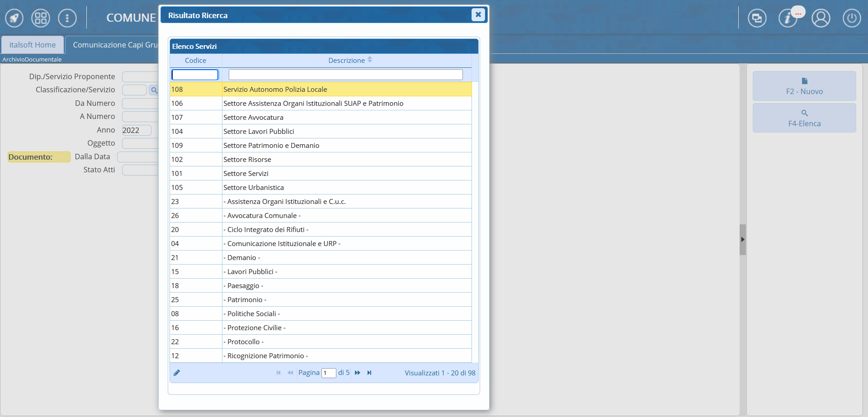Image resolution: width=868 pixels, height=417 pixels.
Task: Click the power logout icon
Action: tap(851, 18)
